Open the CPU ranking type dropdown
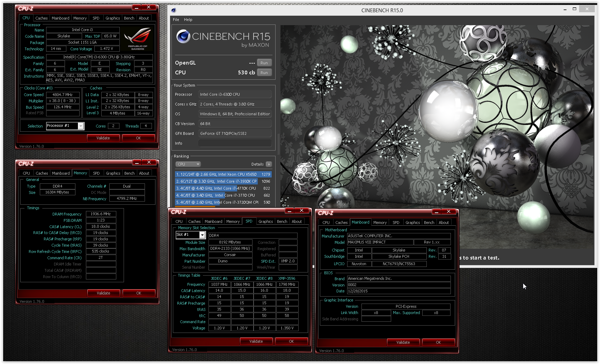 point(188,164)
